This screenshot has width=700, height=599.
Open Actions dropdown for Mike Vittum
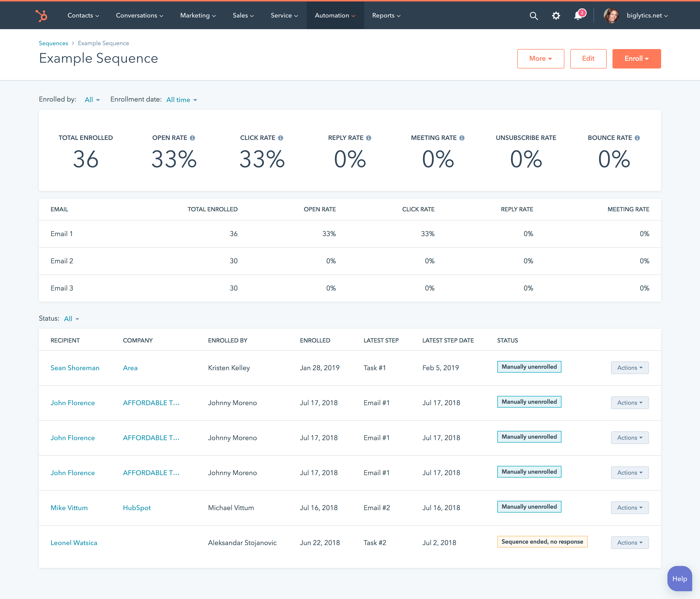coord(630,507)
